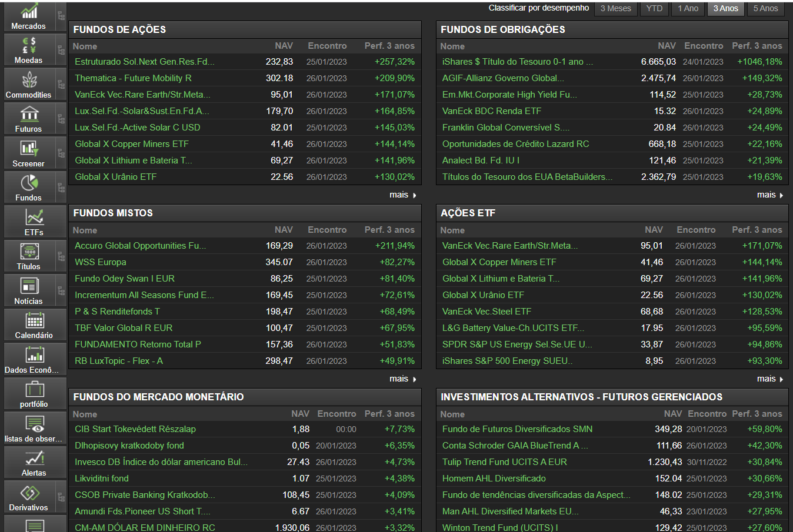This screenshot has width=793, height=532.
Task: Click the NAV value 6.665,03
Action: (x=658, y=62)
